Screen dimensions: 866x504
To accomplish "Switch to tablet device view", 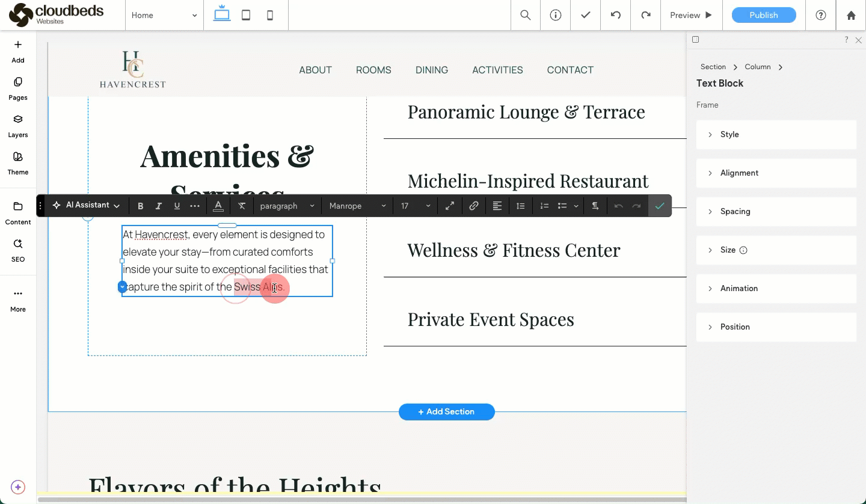I will pyautogui.click(x=246, y=15).
